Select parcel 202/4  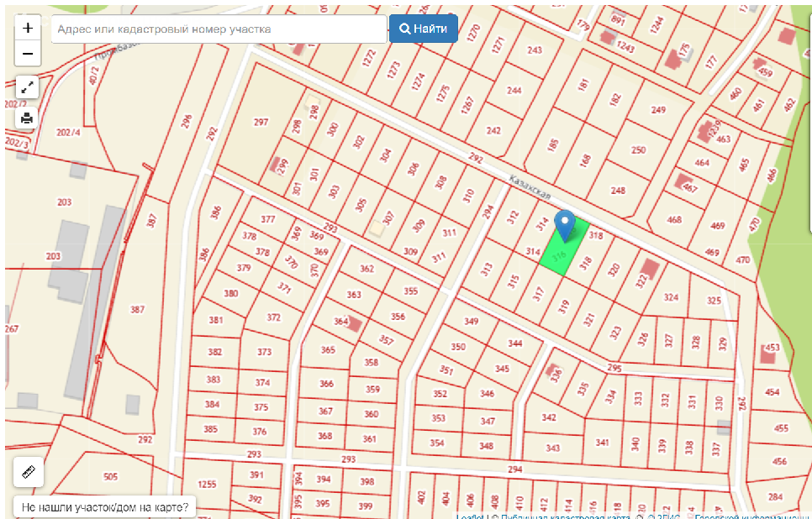(68, 133)
